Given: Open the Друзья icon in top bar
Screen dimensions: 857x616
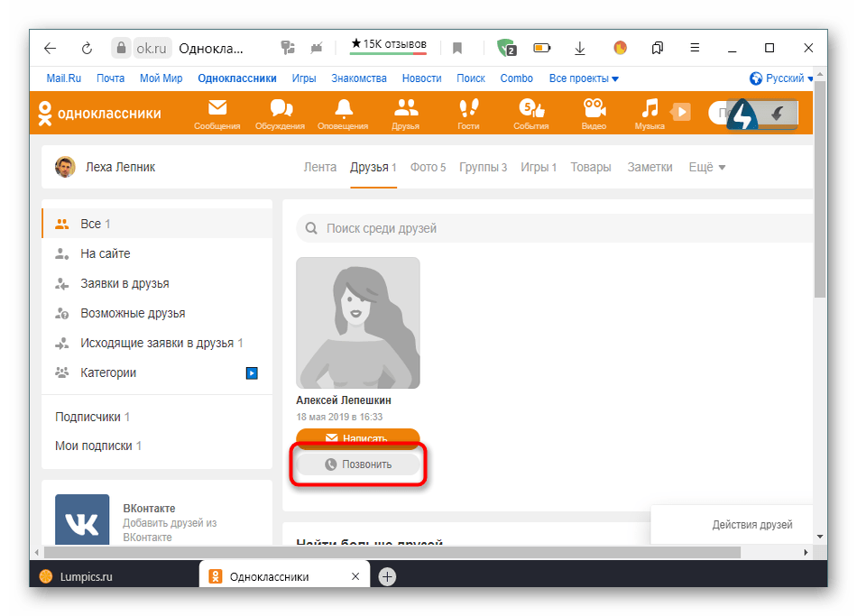Looking at the screenshot, I should (406, 109).
